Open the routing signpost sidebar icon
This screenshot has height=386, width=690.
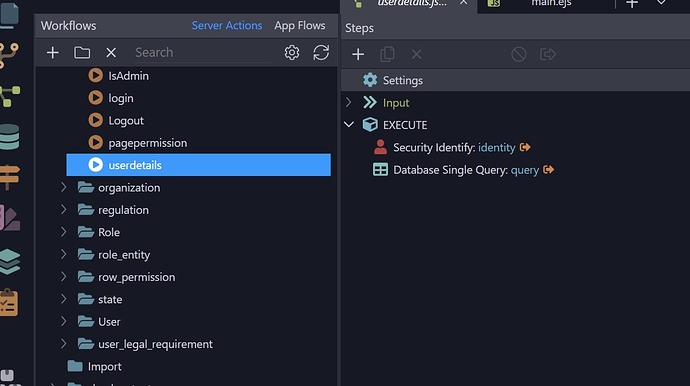10,177
